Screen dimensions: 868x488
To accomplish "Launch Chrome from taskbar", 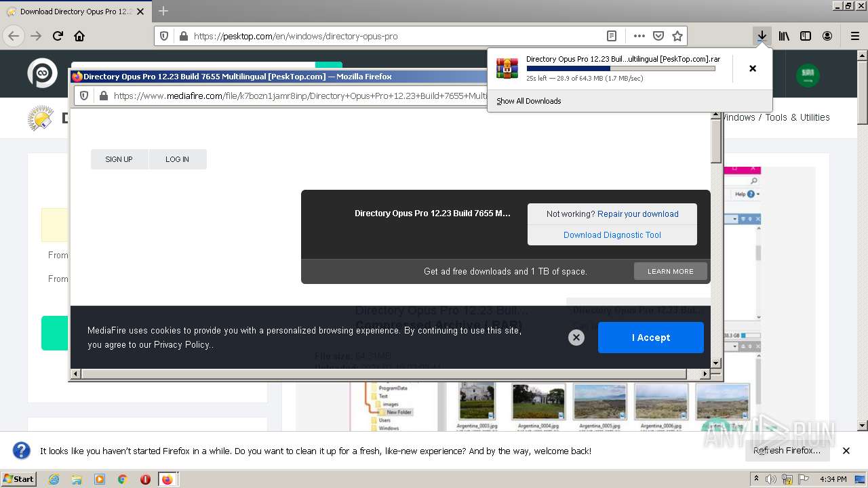I will pos(123,479).
